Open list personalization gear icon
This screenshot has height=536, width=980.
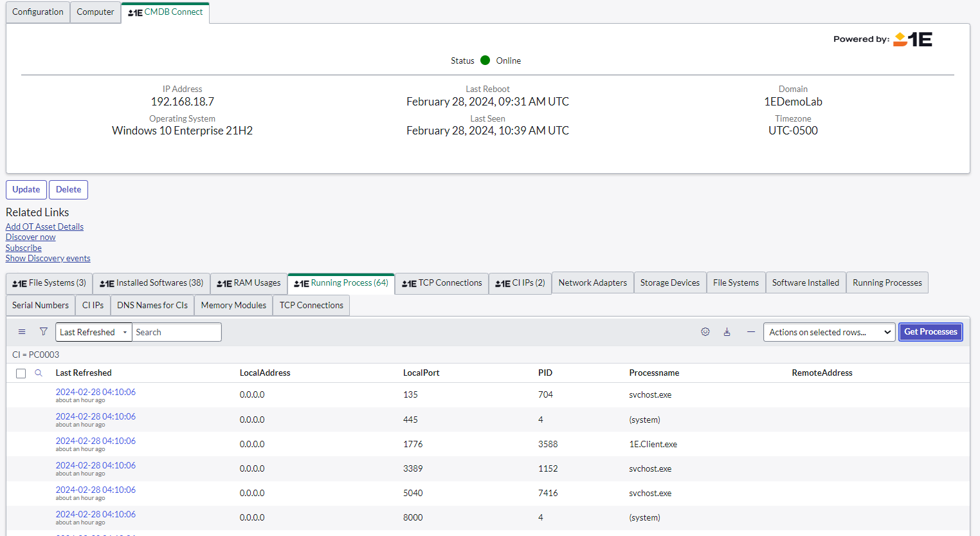coord(705,332)
